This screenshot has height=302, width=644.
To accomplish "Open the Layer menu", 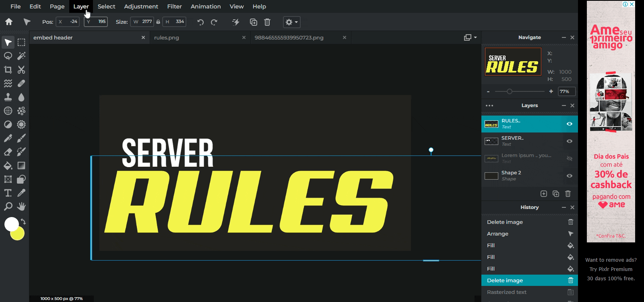I will [81, 6].
